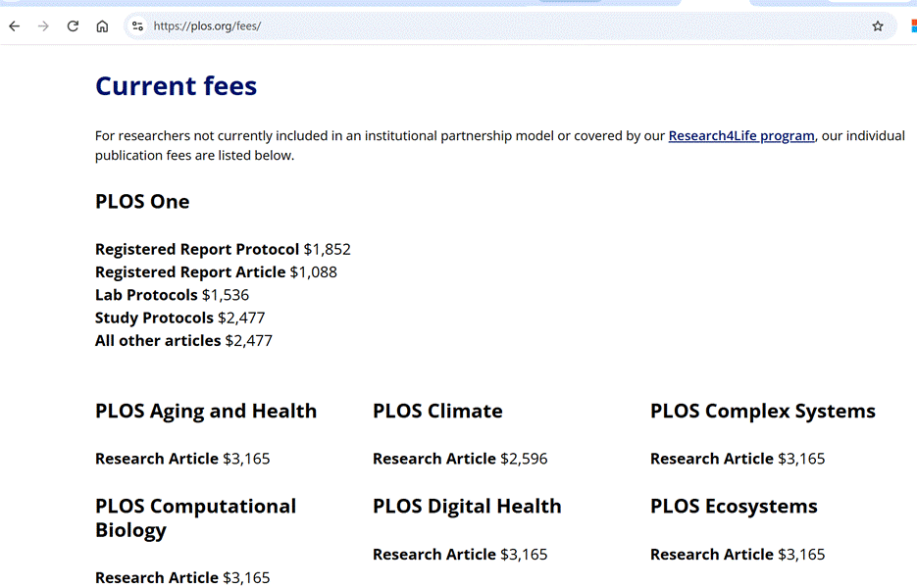The image size is (917, 588).
Task: Select the PLOS Complex Systems heading
Action: [x=763, y=412]
